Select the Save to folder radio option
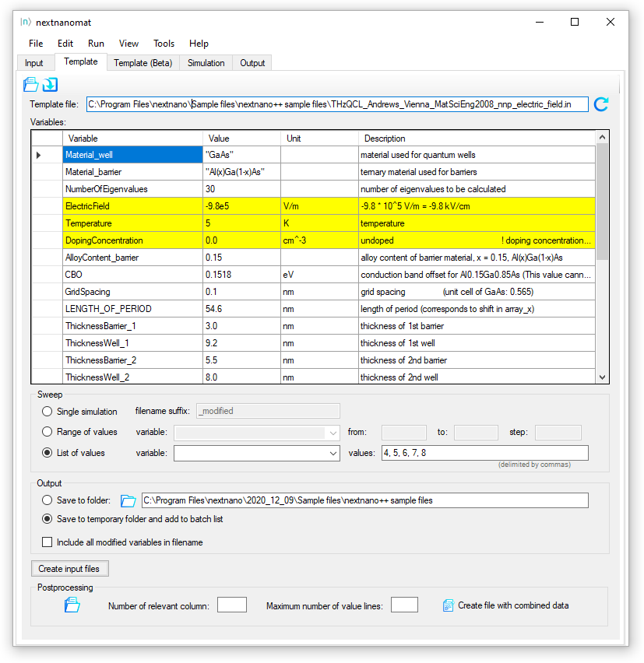Screen dimensions: 644x663 tap(48, 500)
